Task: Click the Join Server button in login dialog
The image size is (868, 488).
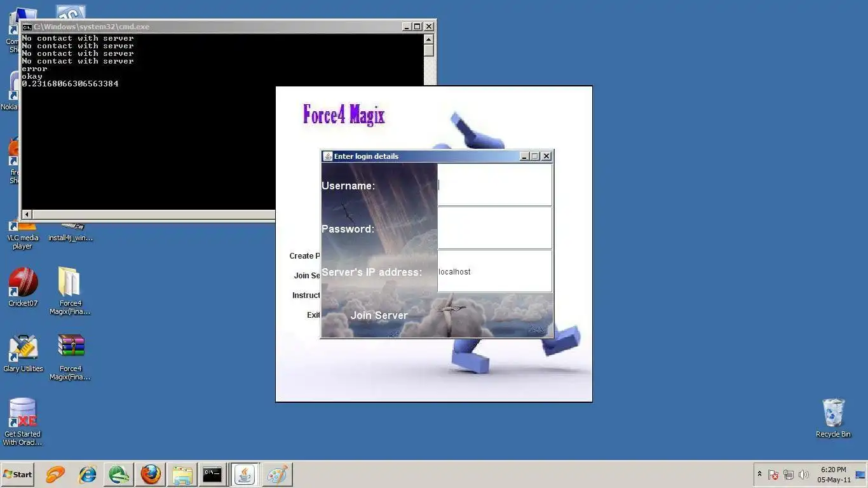Action: click(x=379, y=315)
